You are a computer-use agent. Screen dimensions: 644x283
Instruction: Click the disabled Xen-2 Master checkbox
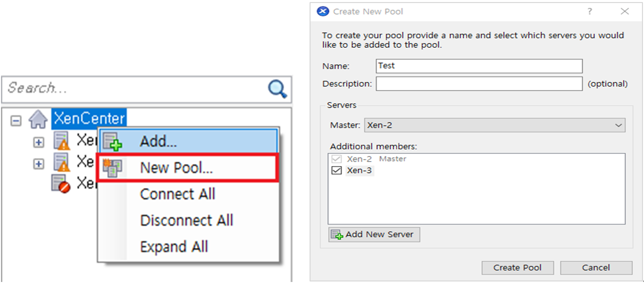[336, 159]
